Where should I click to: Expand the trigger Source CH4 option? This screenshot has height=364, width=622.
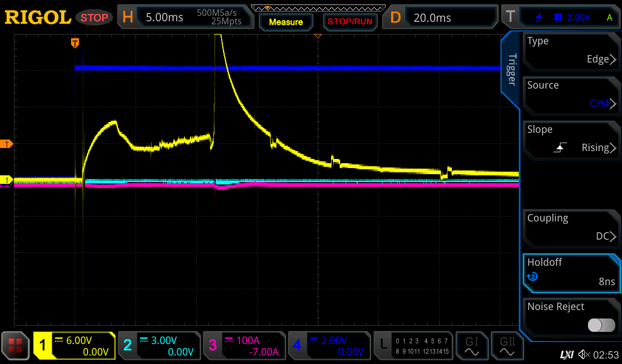point(571,95)
